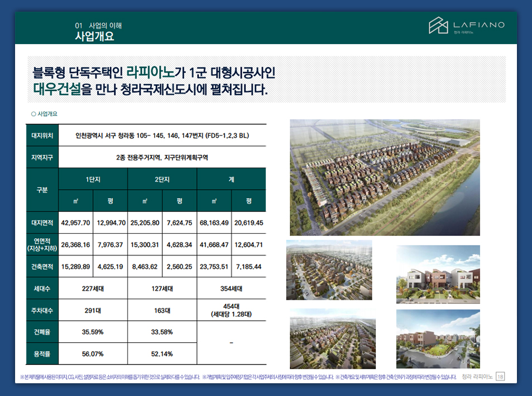Click the '291대' parking cell
This screenshot has width=532, height=396.
pos(93,310)
